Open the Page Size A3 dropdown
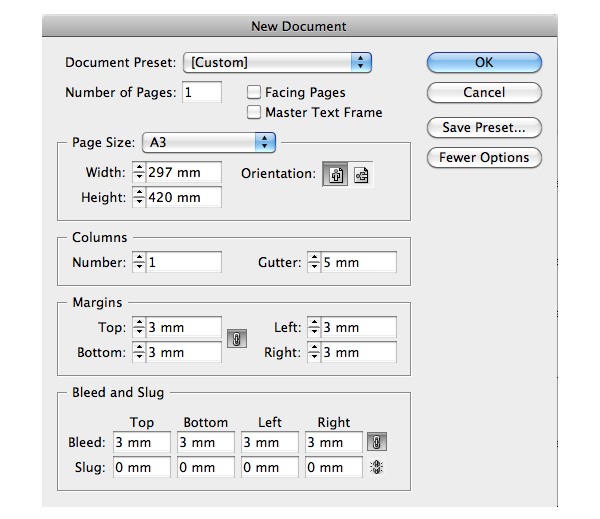This screenshot has width=600, height=519. [209, 142]
